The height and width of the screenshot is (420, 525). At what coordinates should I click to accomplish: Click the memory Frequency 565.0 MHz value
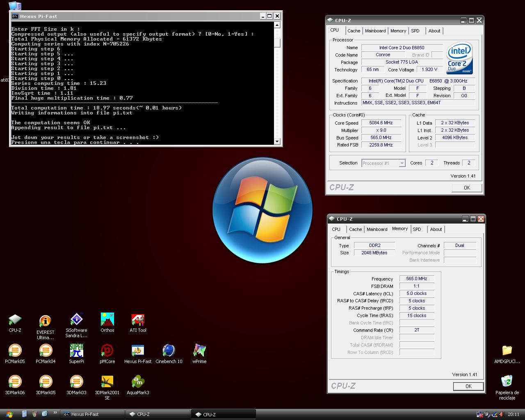(x=417, y=278)
